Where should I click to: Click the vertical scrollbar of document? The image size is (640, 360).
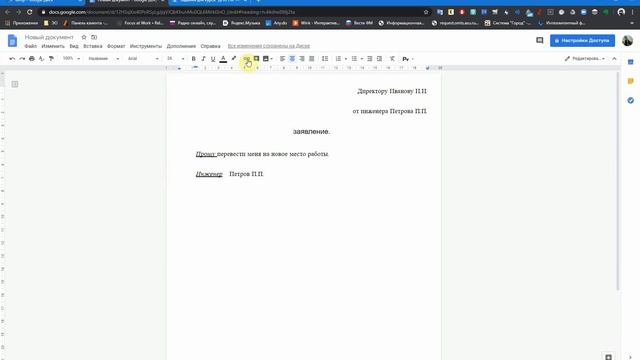(618, 181)
